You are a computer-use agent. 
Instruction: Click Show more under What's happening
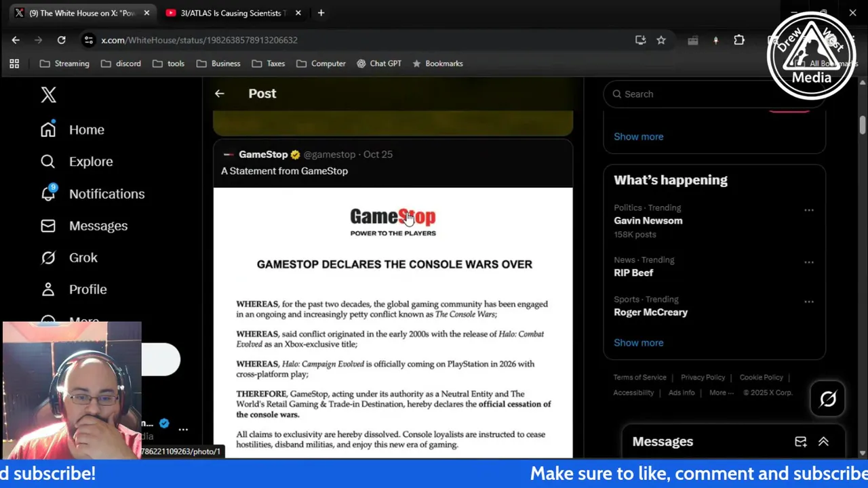tap(638, 343)
